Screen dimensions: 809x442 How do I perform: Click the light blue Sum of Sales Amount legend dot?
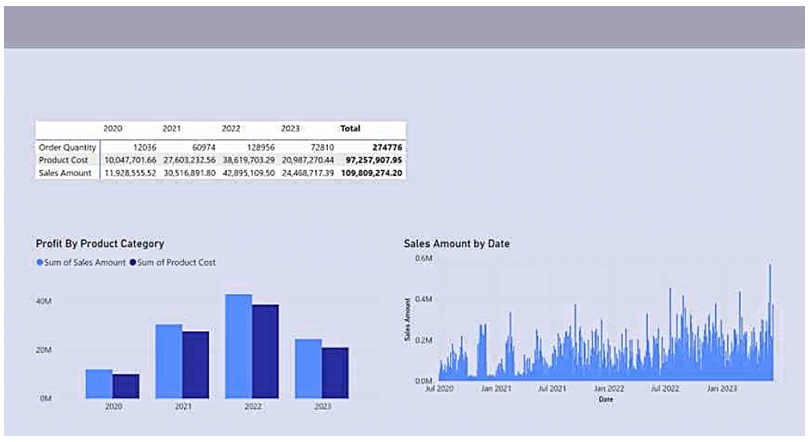(x=40, y=263)
